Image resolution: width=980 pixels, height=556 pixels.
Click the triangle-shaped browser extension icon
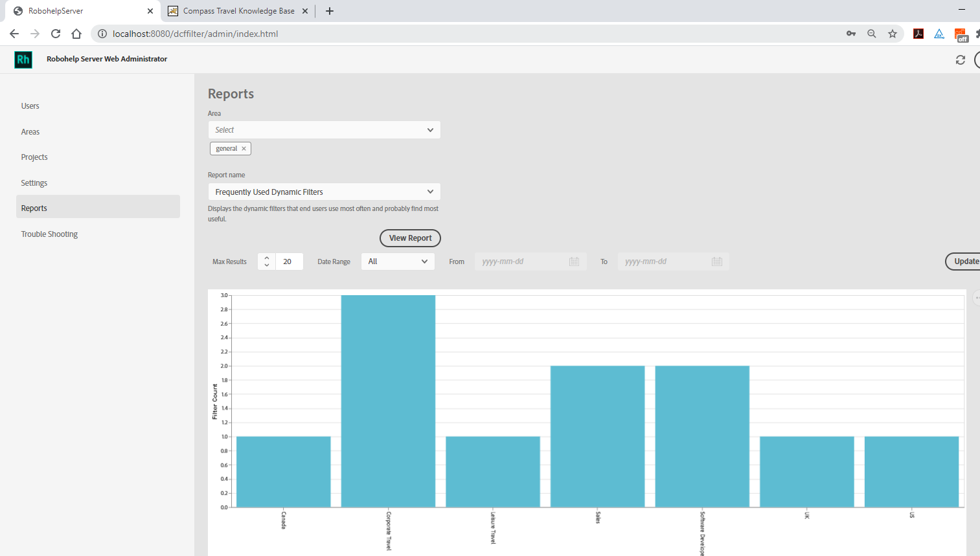939,33
